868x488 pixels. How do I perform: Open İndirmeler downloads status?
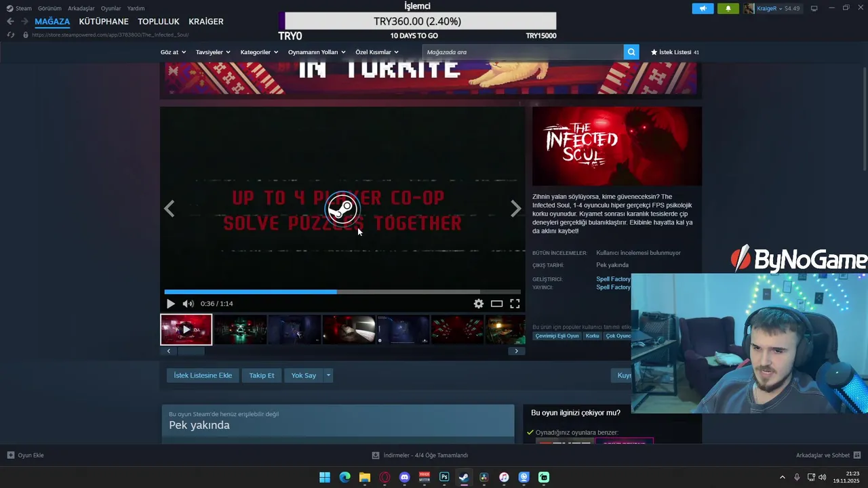pos(420,455)
